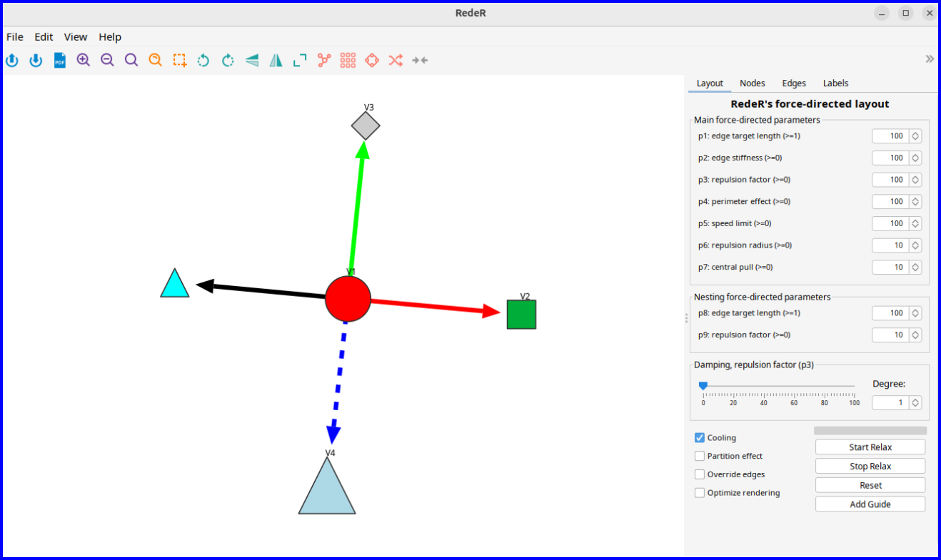Switch to the Nodes tab
941x560 pixels.
pos(753,83)
